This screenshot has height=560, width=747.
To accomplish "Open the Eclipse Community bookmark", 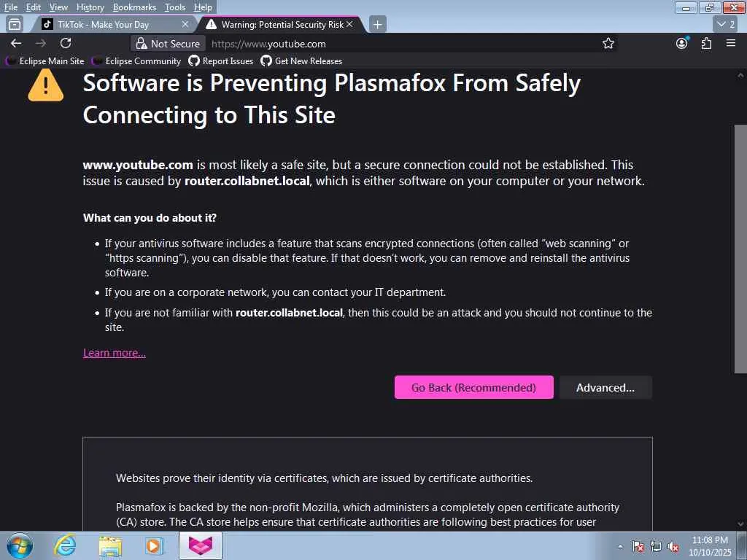I will pyautogui.click(x=136, y=61).
